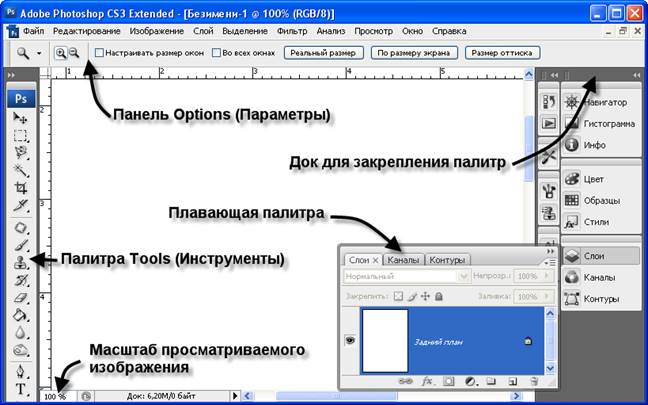Screen dimensions: 648x405
Task: Click the "Размер оттиска" button
Action: point(502,53)
